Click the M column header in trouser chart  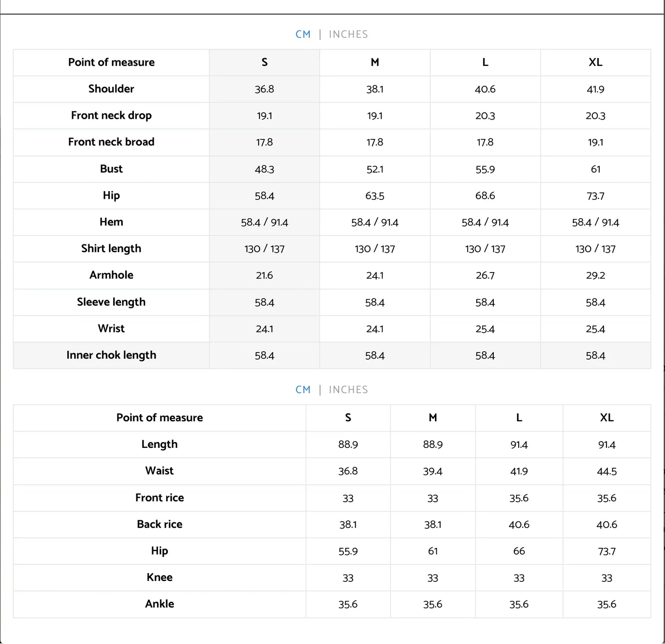click(x=433, y=418)
